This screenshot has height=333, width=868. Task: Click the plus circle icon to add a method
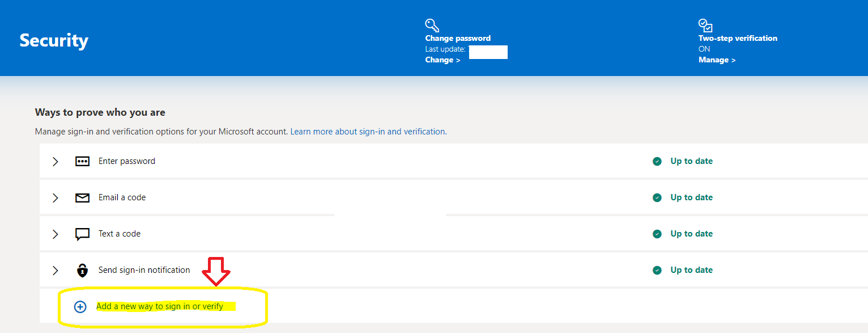pos(80,306)
